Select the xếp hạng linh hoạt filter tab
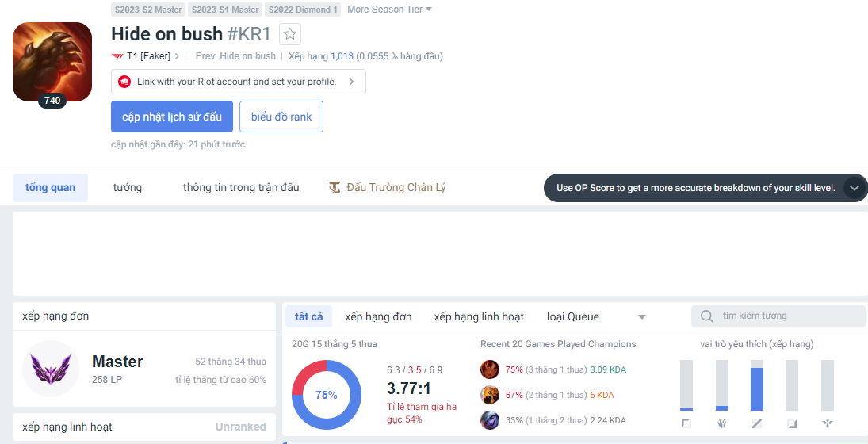The height and width of the screenshot is (444, 868). [479, 316]
